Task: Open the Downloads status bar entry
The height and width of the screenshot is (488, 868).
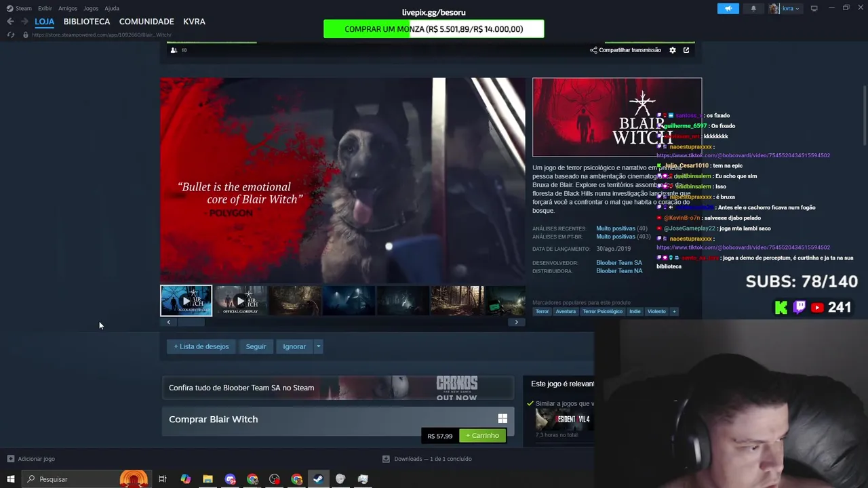Action: tap(427, 459)
